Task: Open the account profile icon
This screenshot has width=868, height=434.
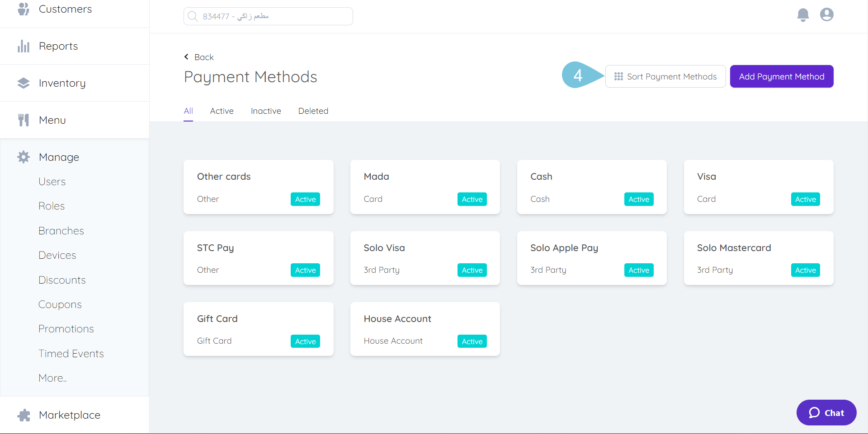Action: tap(826, 14)
